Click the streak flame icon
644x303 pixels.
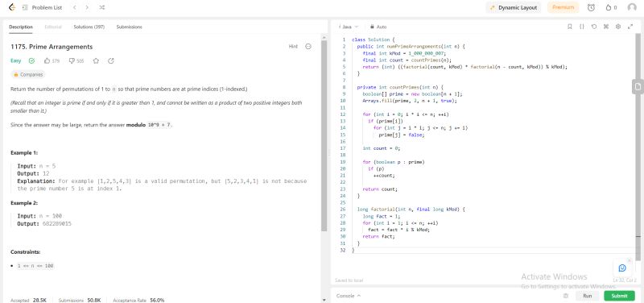[609, 7]
